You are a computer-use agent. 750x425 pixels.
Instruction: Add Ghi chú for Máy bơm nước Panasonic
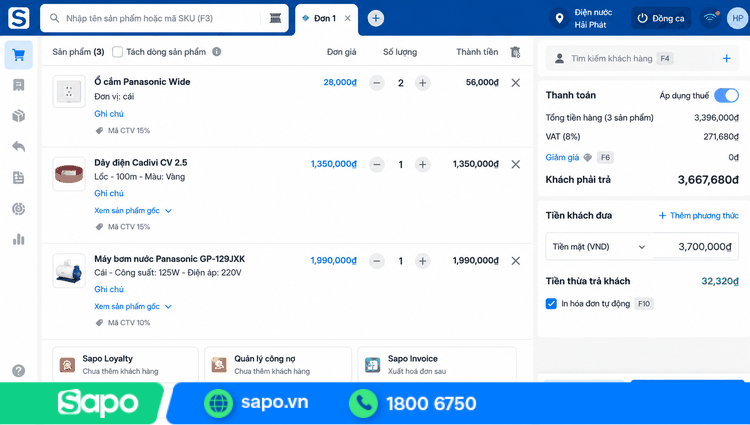coord(109,289)
